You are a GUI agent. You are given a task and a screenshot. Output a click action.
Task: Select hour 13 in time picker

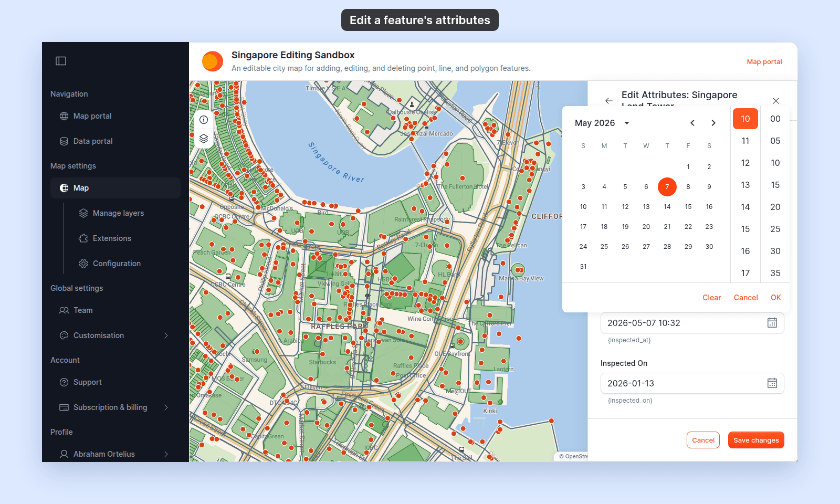point(745,185)
